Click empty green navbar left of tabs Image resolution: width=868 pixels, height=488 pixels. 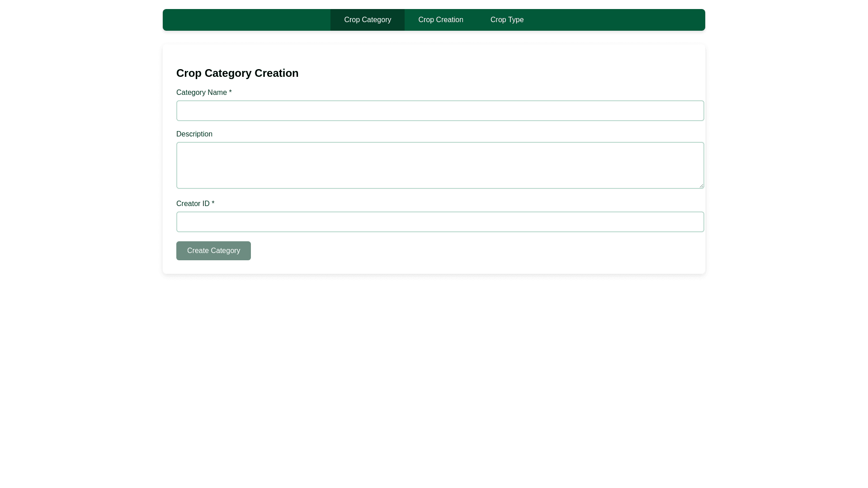pos(246,20)
